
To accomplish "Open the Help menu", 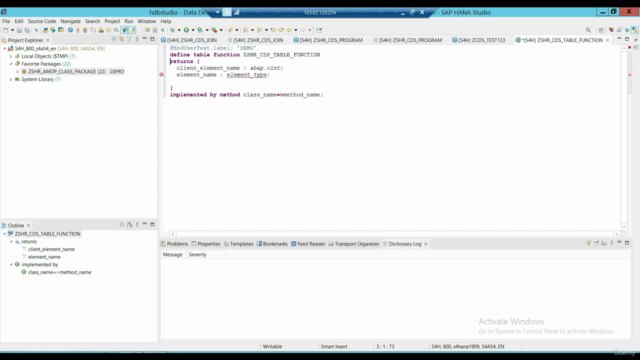I will (x=166, y=21).
